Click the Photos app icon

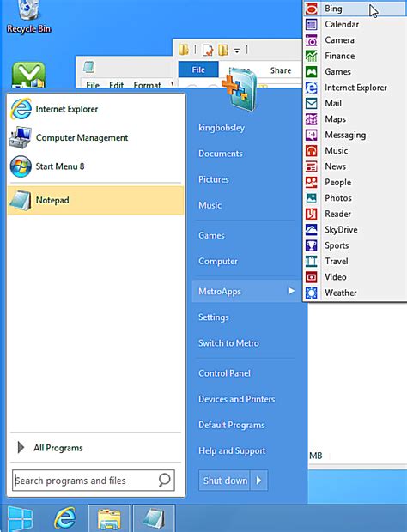tap(312, 198)
